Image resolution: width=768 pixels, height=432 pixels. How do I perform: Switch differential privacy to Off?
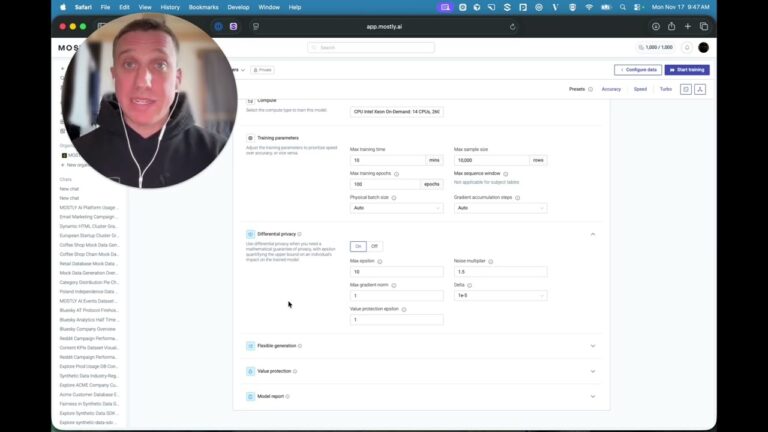(375, 246)
